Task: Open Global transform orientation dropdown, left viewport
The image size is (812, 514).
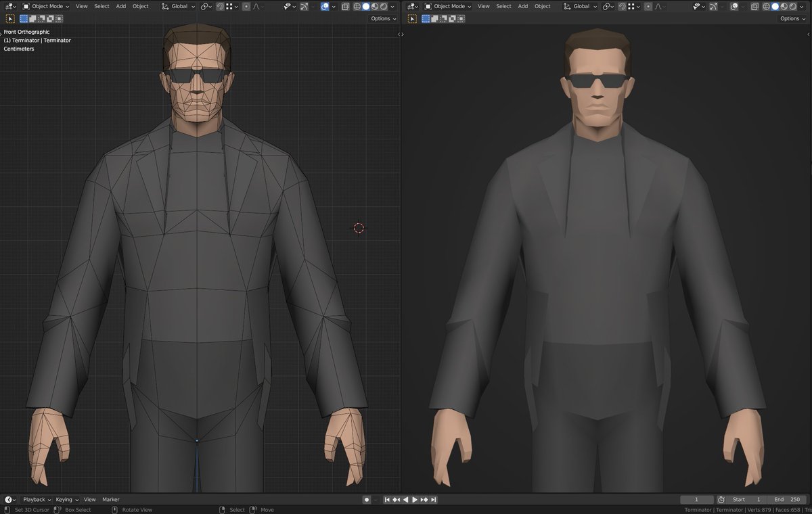Action: (x=179, y=6)
